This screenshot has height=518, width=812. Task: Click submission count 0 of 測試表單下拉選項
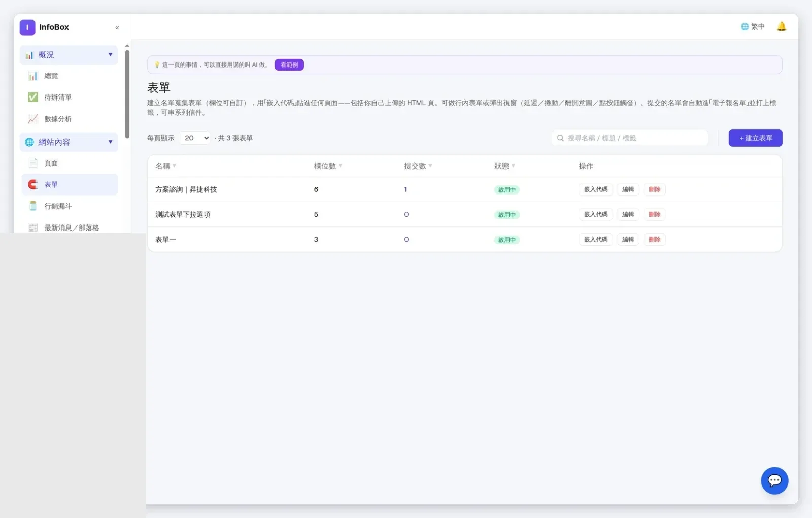coord(407,214)
